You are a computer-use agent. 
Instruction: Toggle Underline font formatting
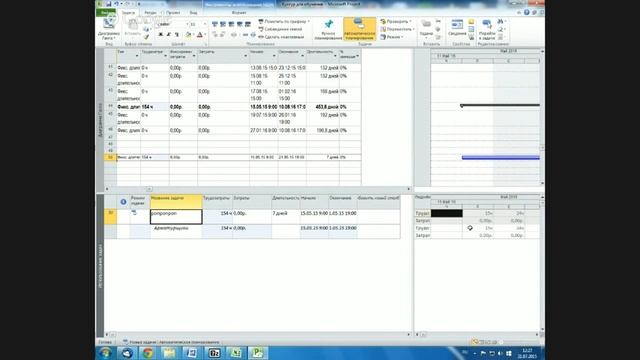[x=176, y=35]
